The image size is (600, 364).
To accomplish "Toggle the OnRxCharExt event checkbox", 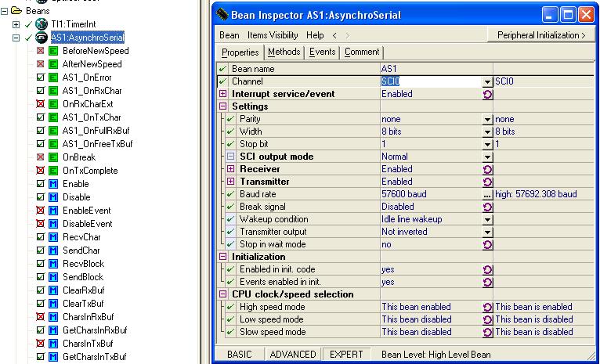I will click(x=40, y=104).
